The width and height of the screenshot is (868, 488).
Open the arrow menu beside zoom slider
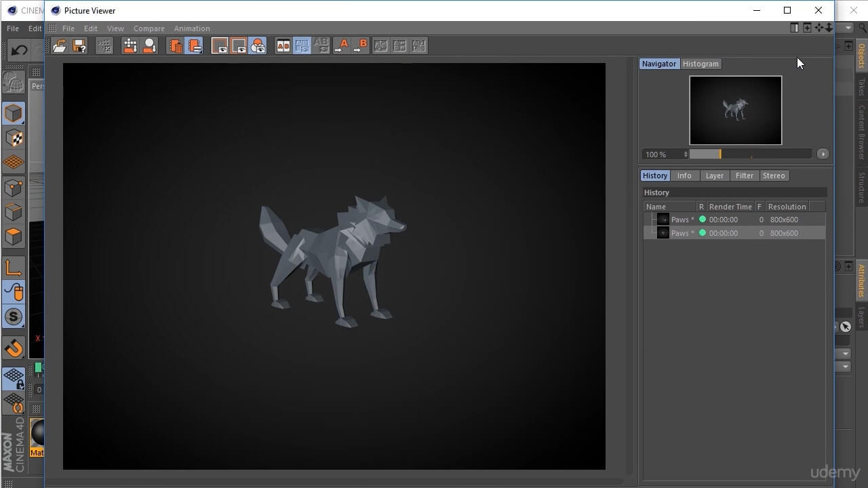[823, 155]
